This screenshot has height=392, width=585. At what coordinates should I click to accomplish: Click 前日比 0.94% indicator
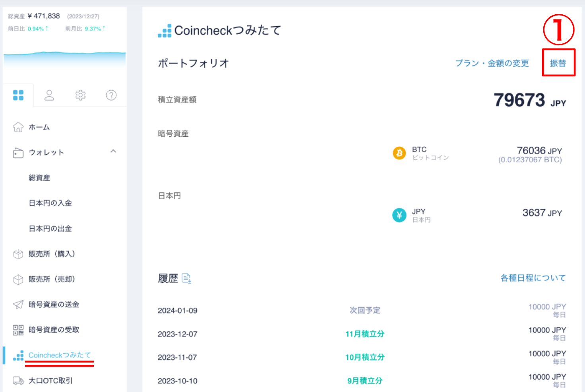[x=28, y=29]
